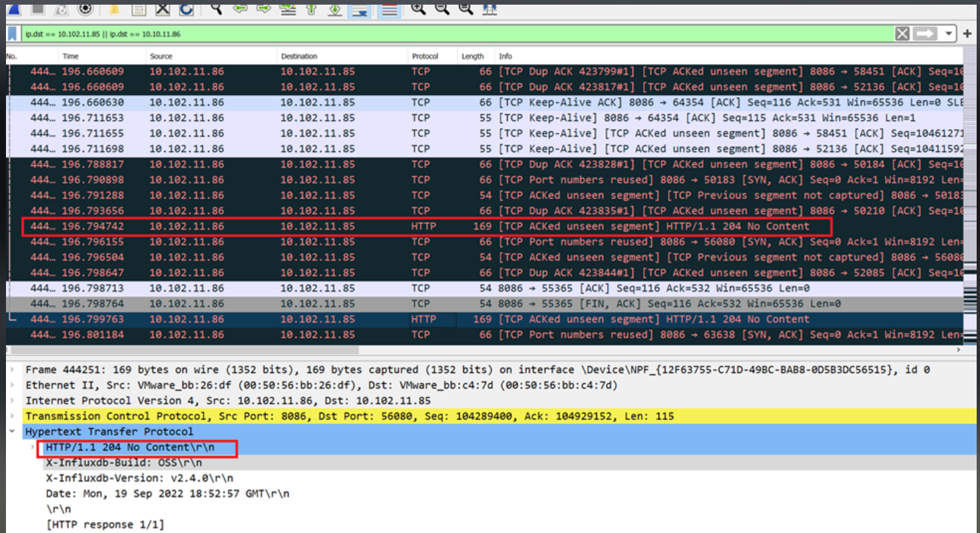980x533 pixels.
Task: Restart the current capture
Action: point(59,10)
